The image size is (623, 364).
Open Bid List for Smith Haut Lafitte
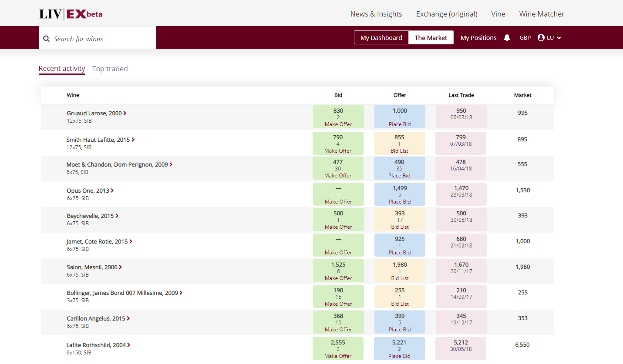click(400, 151)
